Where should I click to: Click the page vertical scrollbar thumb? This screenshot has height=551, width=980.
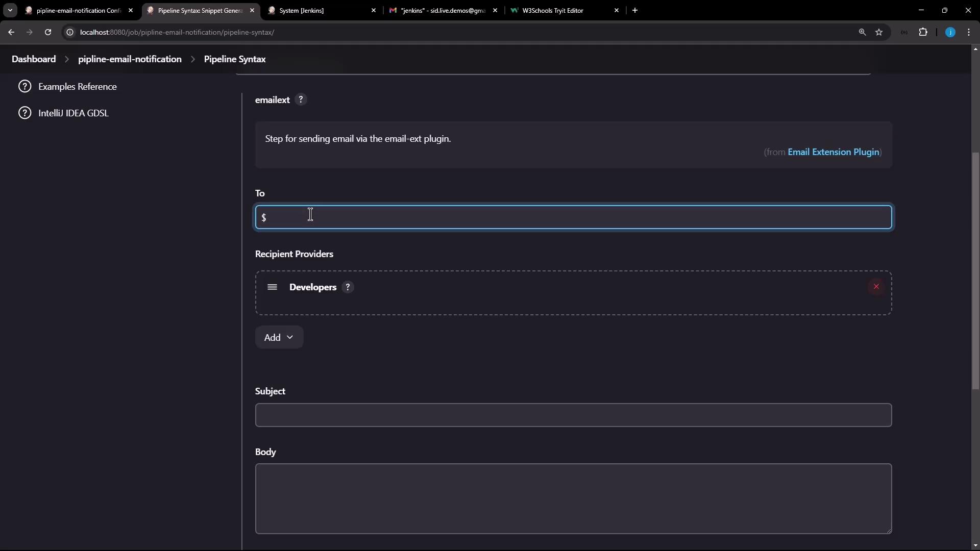point(975,270)
